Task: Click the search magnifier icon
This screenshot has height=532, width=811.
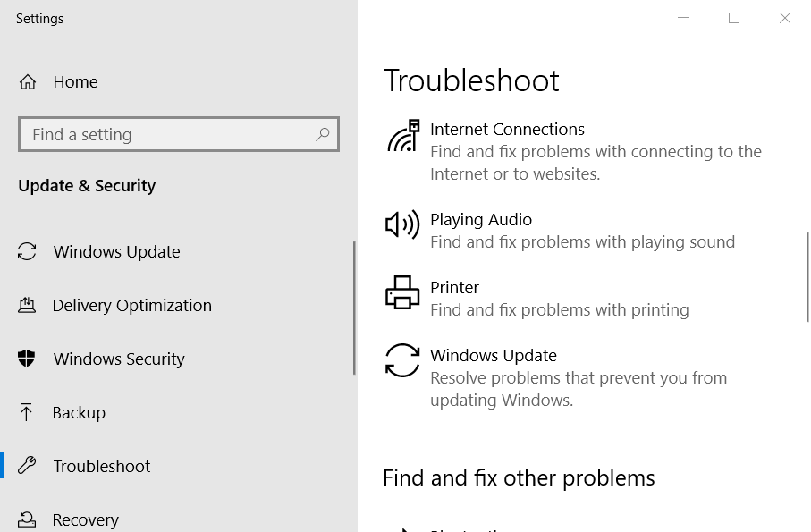Action: [x=322, y=134]
